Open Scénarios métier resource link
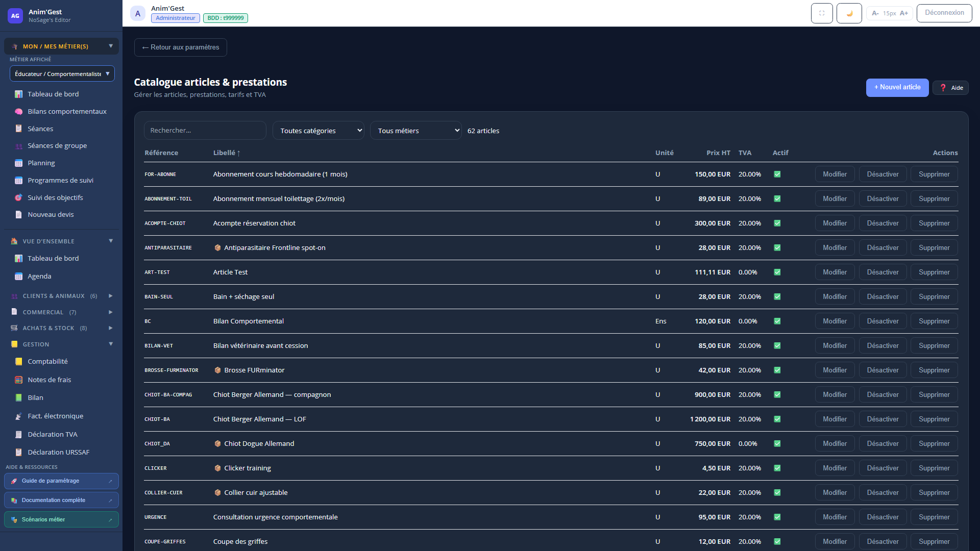The width and height of the screenshot is (980, 551). click(x=61, y=519)
